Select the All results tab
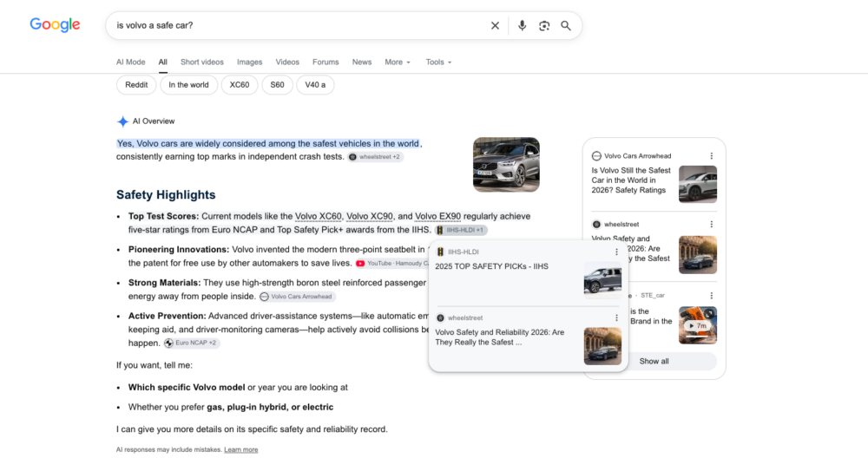This screenshot has height=458, width=868. click(163, 62)
